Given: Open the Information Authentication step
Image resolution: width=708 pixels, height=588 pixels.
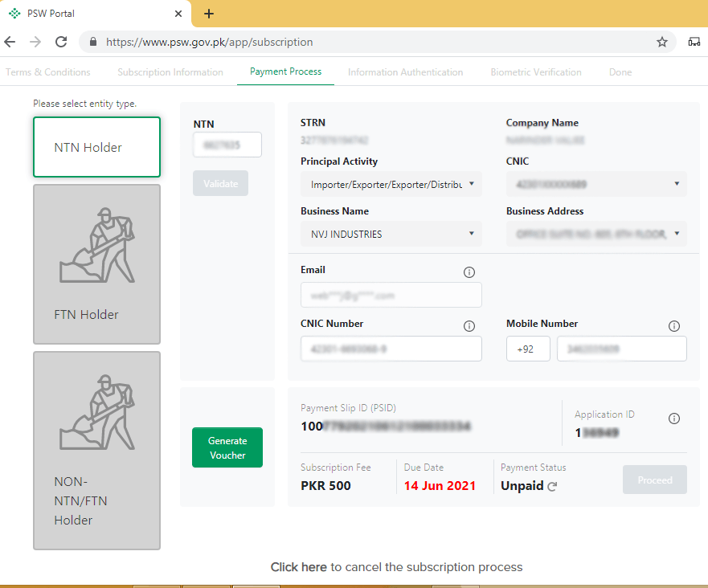Looking at the screenshot, I should click(x=406, y=72).
